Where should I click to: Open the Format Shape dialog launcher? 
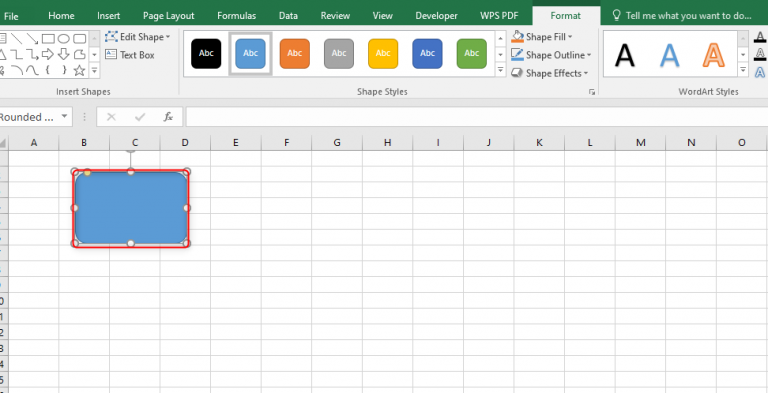592,92
